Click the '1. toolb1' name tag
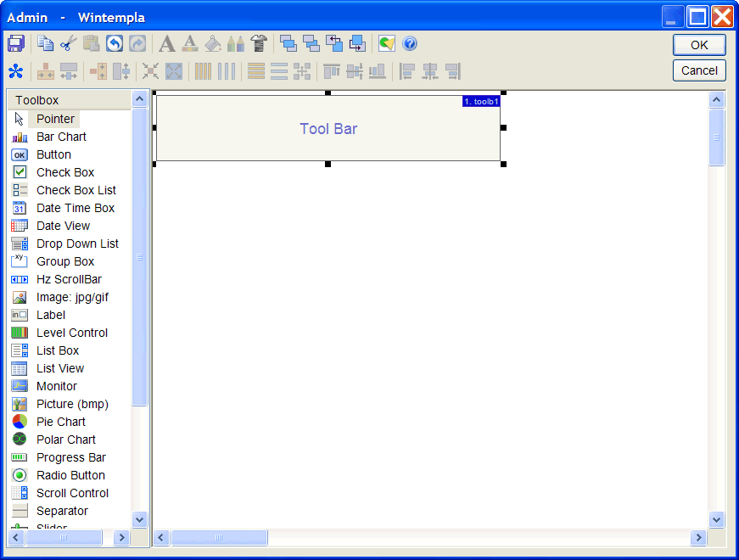Viewport: 739px width, 560px height. point(481,101)
